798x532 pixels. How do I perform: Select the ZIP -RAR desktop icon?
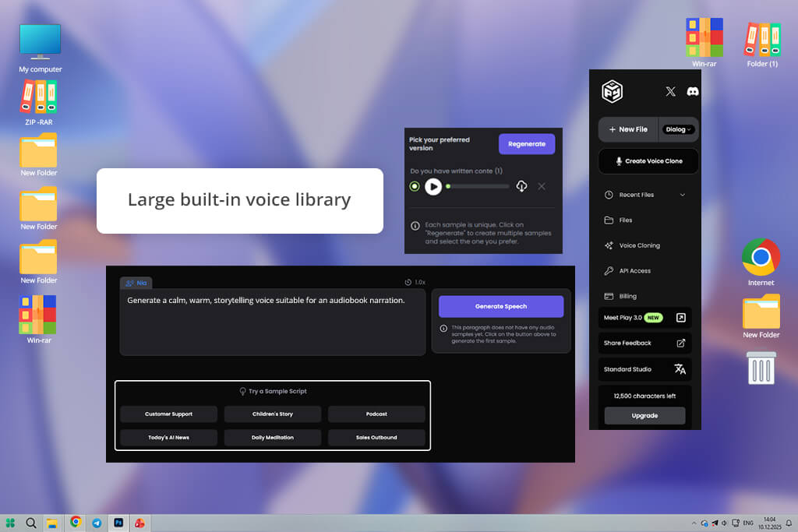click(x=39, y=103)
